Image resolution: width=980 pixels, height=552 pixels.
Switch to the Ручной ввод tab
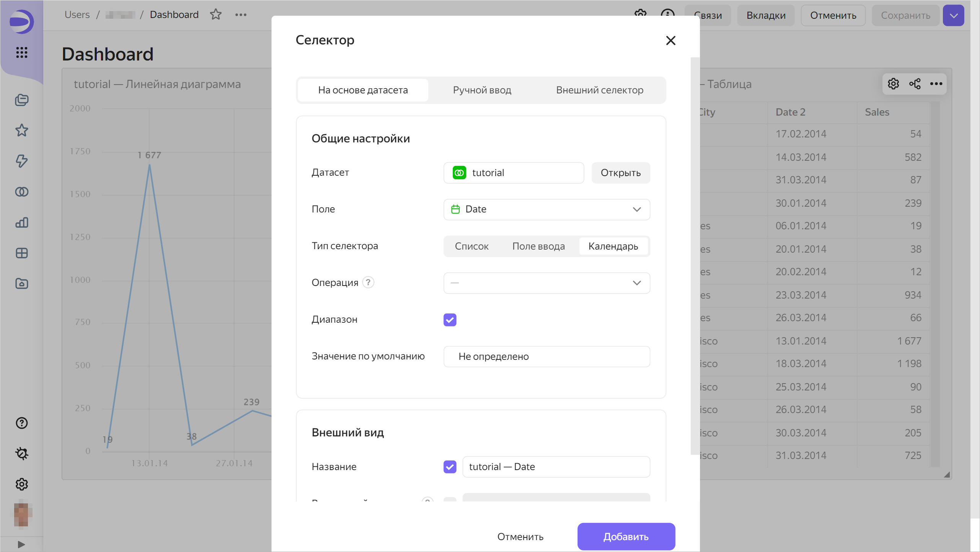[482, 90]
